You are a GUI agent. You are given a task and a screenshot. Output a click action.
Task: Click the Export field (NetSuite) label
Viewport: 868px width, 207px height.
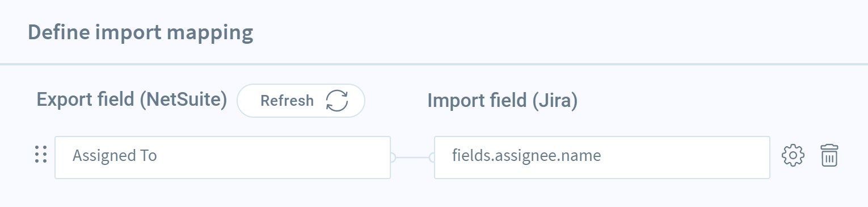(x=132, y=101)
